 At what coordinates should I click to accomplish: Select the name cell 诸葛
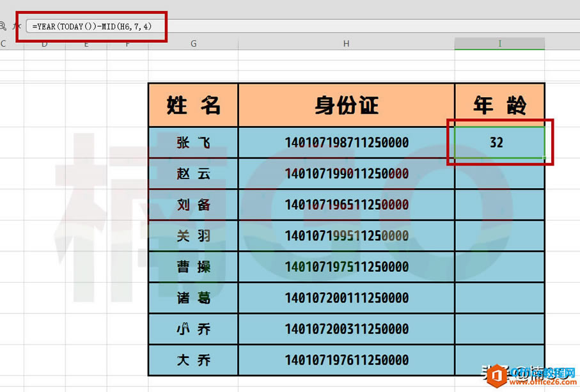[193, 298]
